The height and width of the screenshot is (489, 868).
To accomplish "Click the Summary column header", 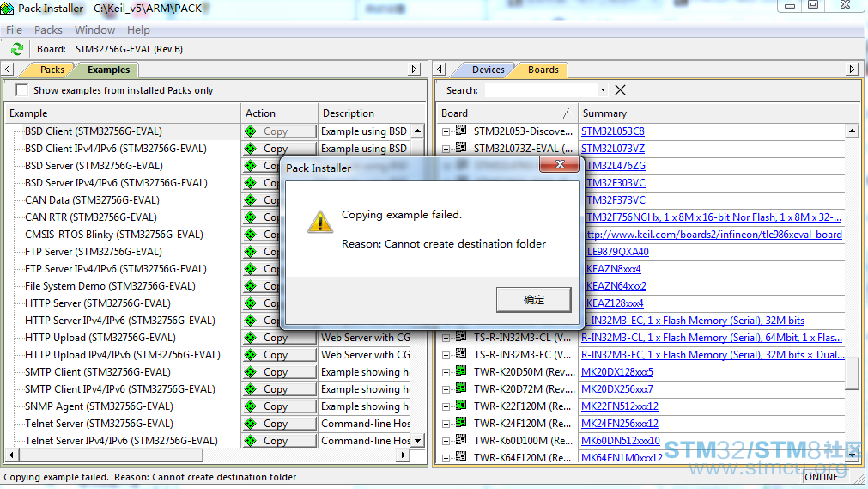I will point(719,113).
